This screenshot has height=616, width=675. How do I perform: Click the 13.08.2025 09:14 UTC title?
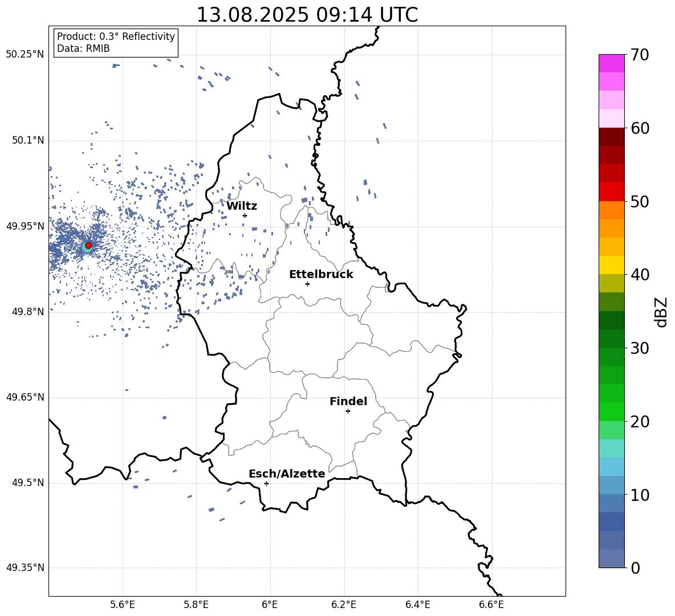(307, 15)
